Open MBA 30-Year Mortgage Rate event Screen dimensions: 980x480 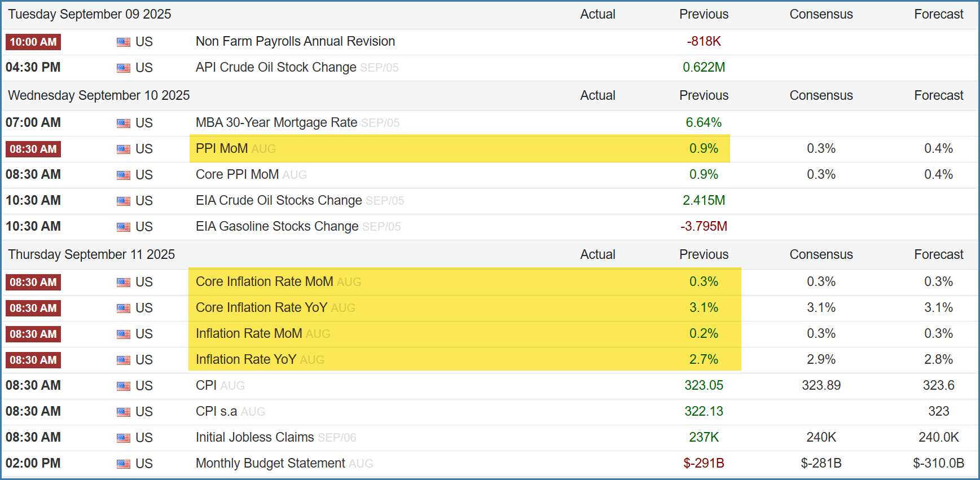(x=276, y=122)
